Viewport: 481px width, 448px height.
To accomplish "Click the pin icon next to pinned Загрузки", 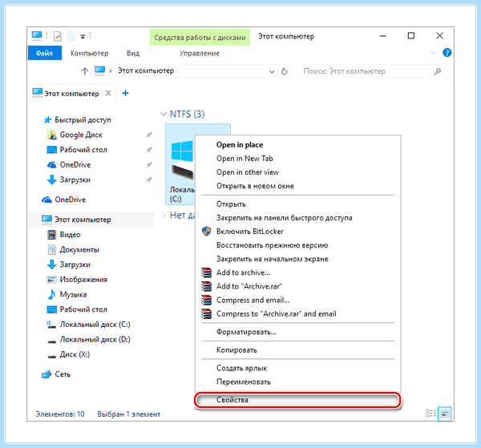I will (x=149, y=180).
